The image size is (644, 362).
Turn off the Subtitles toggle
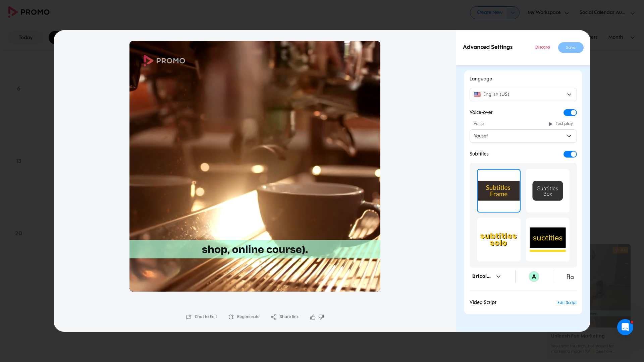pos(570,154)
